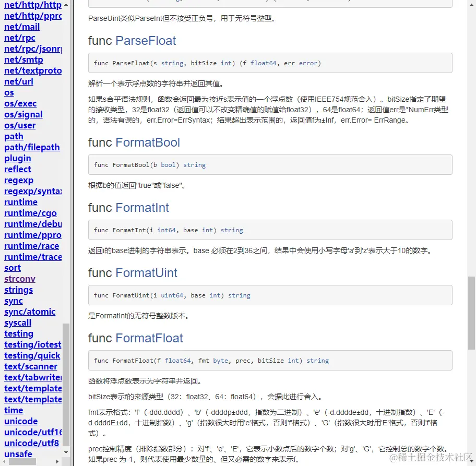
Task: Click the FormatBool function heading link
Action: pos(148,142)
